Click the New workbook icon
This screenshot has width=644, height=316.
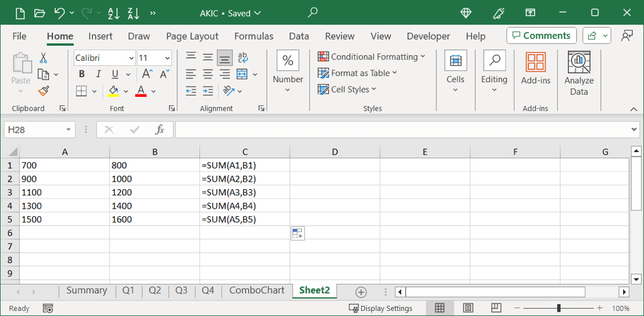click(x=20, y=13)
